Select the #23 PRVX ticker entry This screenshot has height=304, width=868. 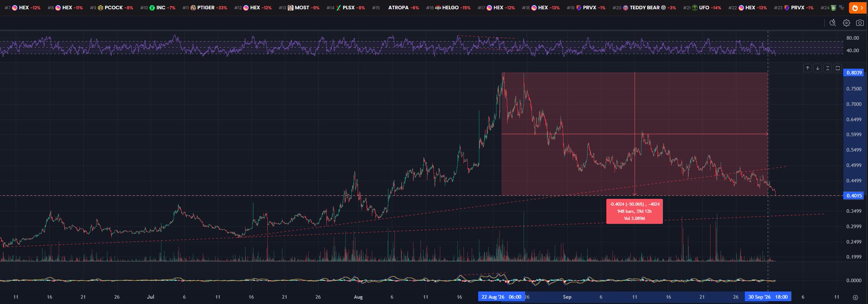[794, 8]
